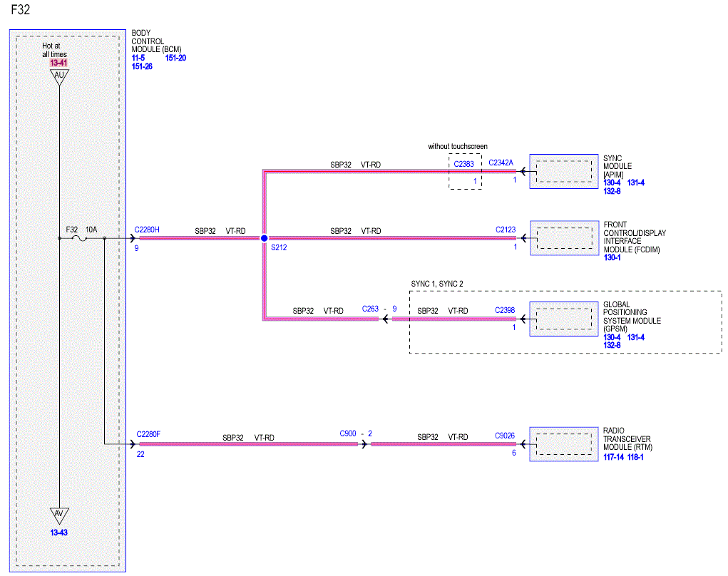Click the F32 title heading
This screenshot has height=576, width=728.
point(21,10)
